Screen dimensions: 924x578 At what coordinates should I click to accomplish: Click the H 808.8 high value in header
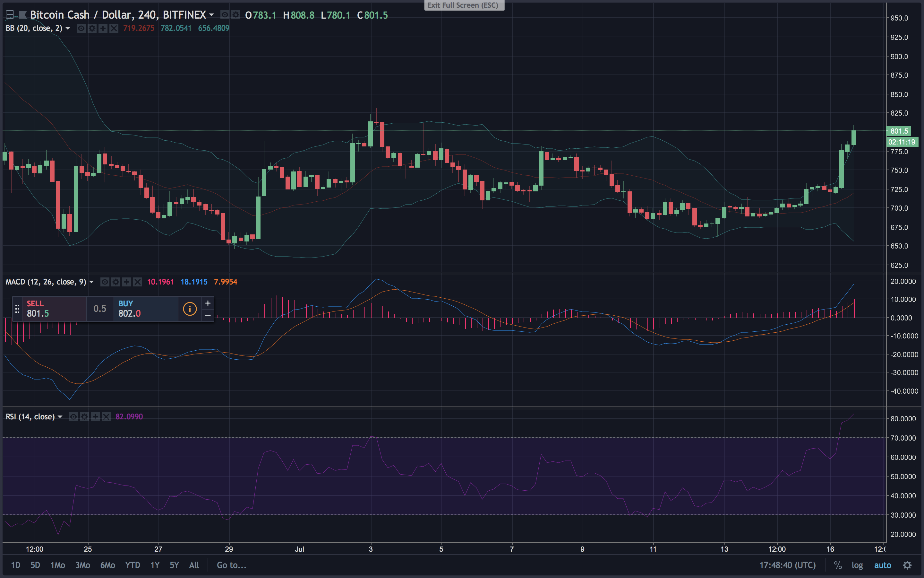pos(299,15)
